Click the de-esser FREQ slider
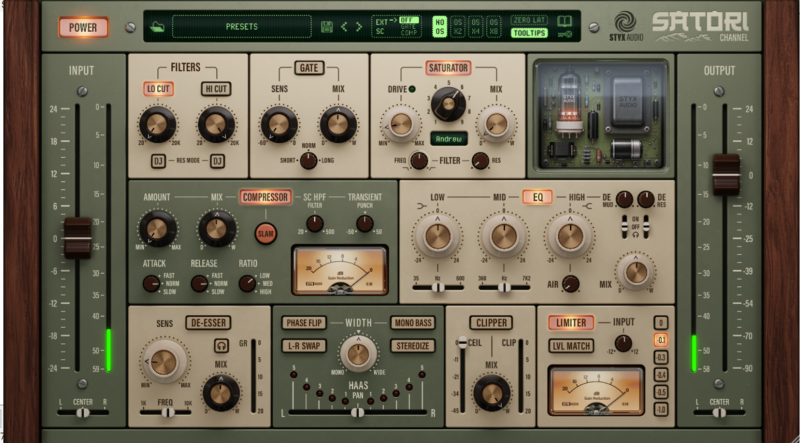 (x=165, y=412)
